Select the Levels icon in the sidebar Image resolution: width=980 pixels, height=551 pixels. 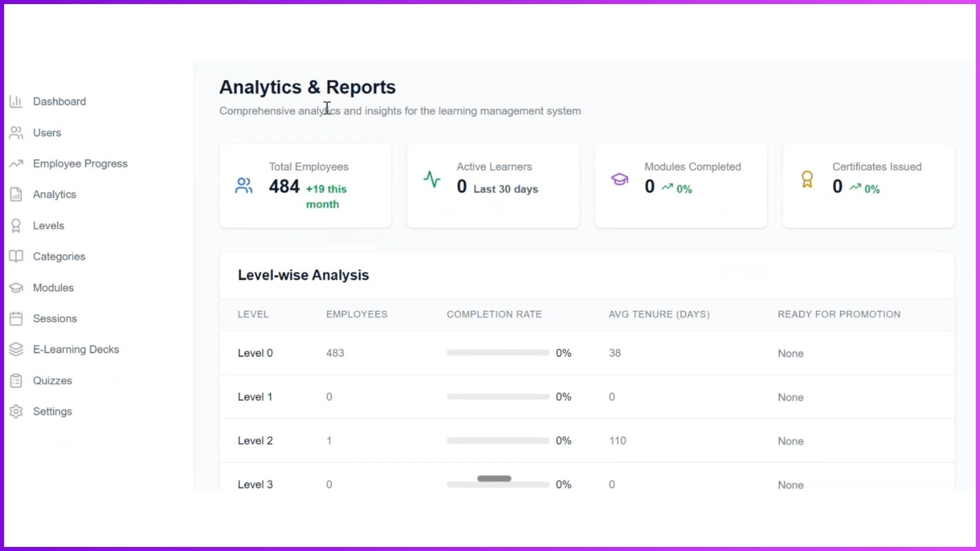16,225
